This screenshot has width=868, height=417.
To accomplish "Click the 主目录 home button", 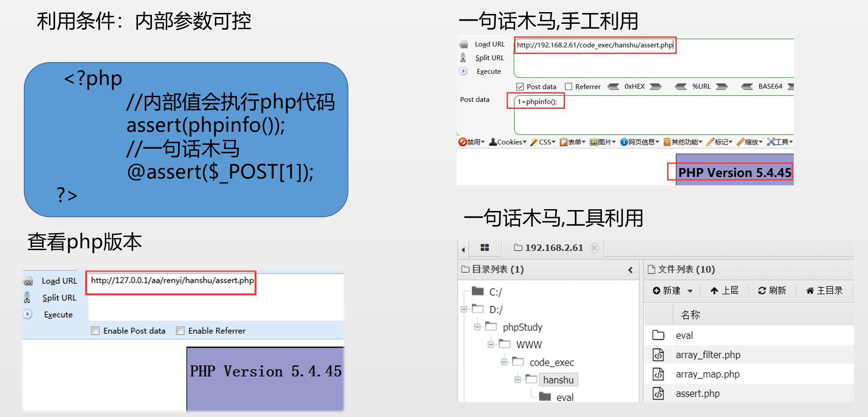I will (x=824, y=291).
